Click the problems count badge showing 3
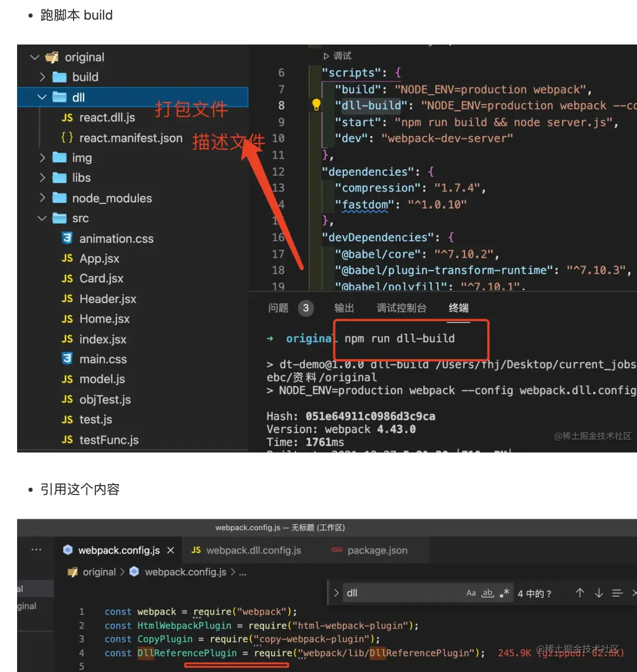The width and height of the screenshot is (637, 672). point(306,308)
